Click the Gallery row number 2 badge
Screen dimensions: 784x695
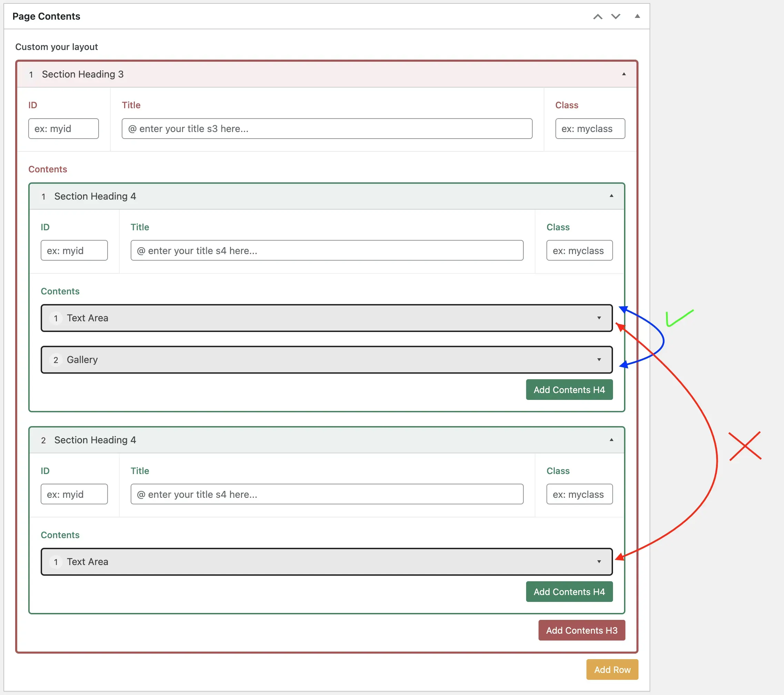[56, 360]
